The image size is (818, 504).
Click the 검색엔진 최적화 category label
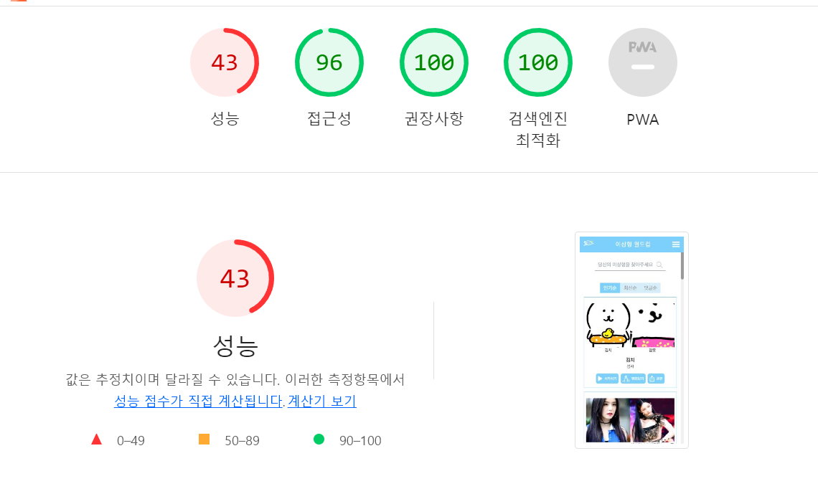tap(538, 129)
